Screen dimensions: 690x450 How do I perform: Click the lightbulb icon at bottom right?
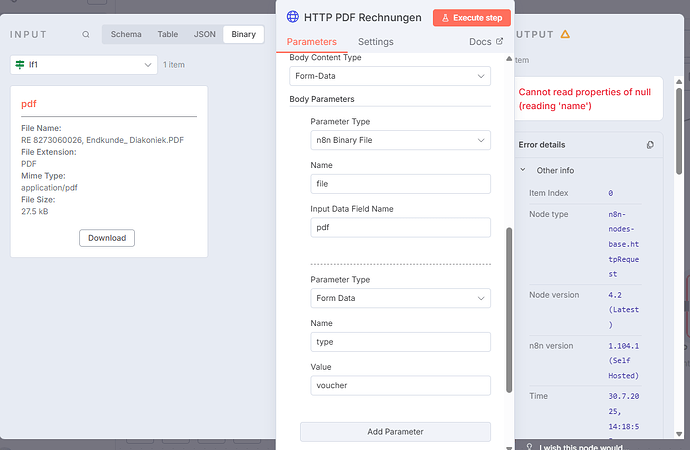(530, 447)
